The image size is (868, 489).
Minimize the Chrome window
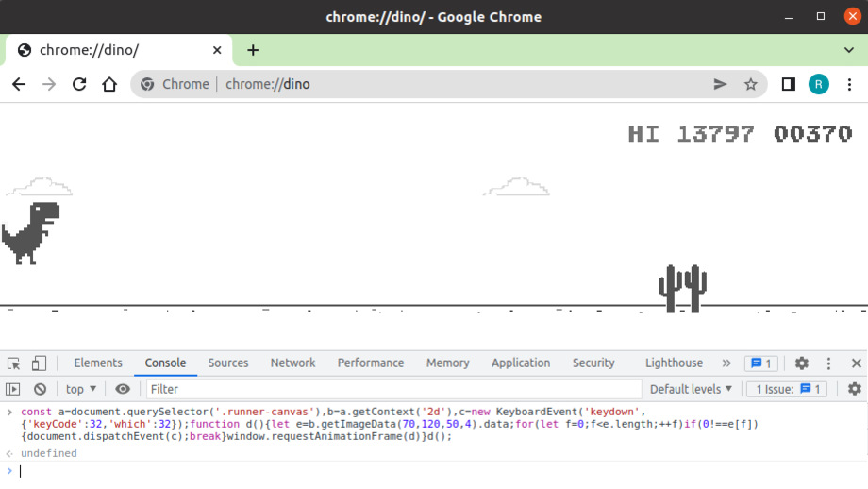coord(789,17)
